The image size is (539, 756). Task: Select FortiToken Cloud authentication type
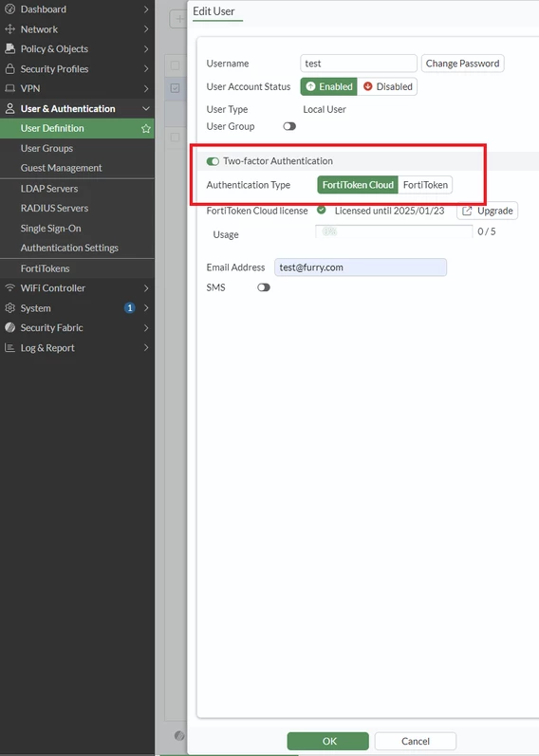pyautogui.click(x=358, y=185)
